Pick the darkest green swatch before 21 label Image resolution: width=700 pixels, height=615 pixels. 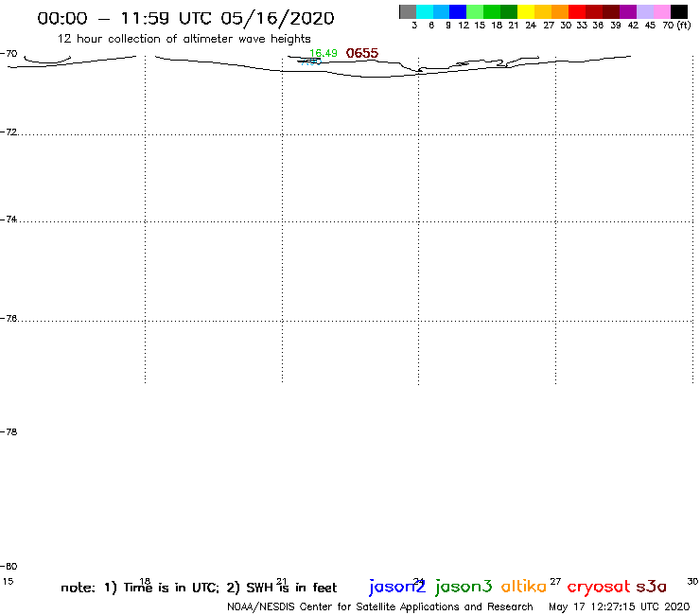(509, 11)
